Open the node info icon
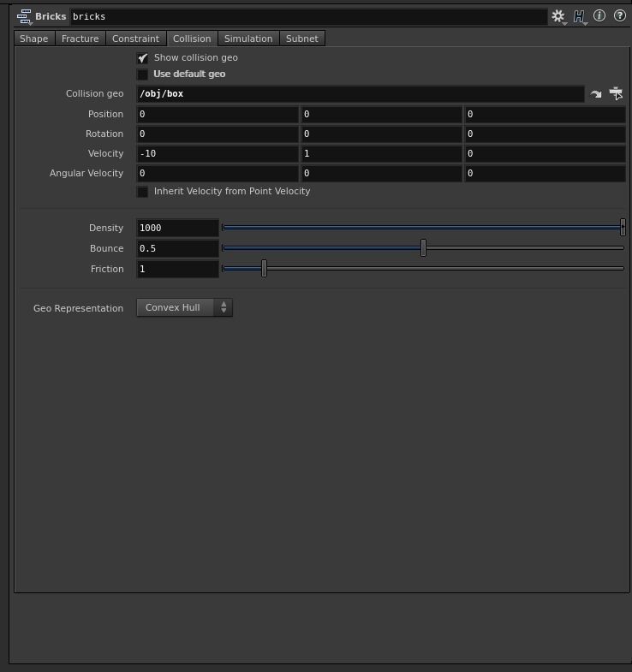 tap(599, 16)
